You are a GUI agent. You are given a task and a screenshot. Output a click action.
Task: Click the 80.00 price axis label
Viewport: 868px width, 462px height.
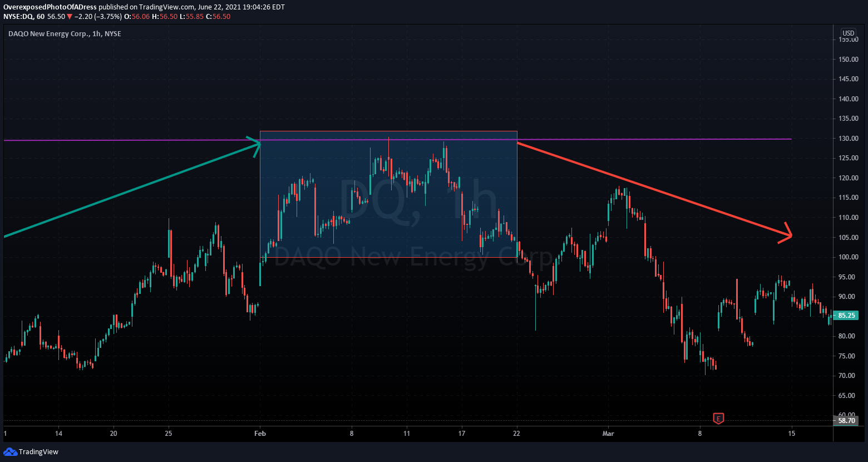click(x=848, y=336)
